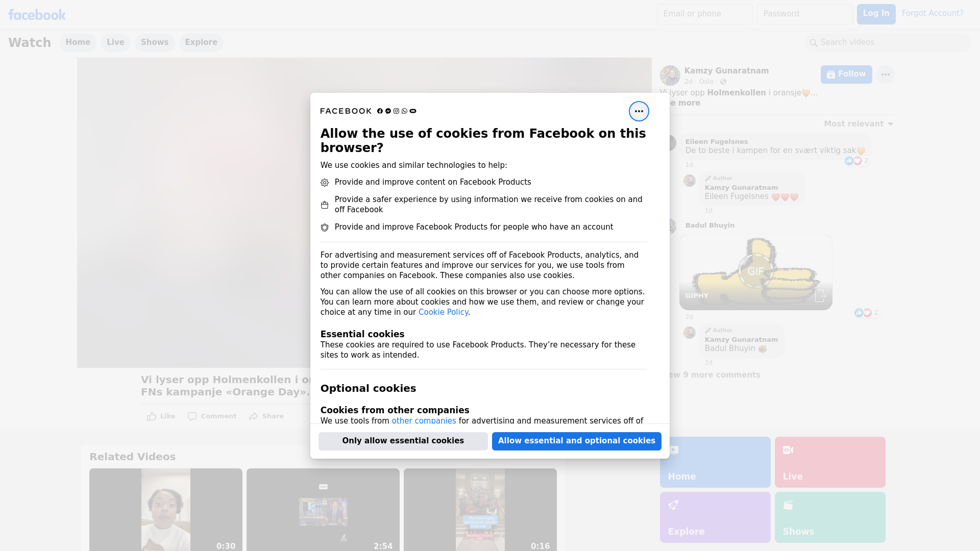Click author avatar replying to Badul Bhuyin
The image size is (980, 551).
[690, 333]
